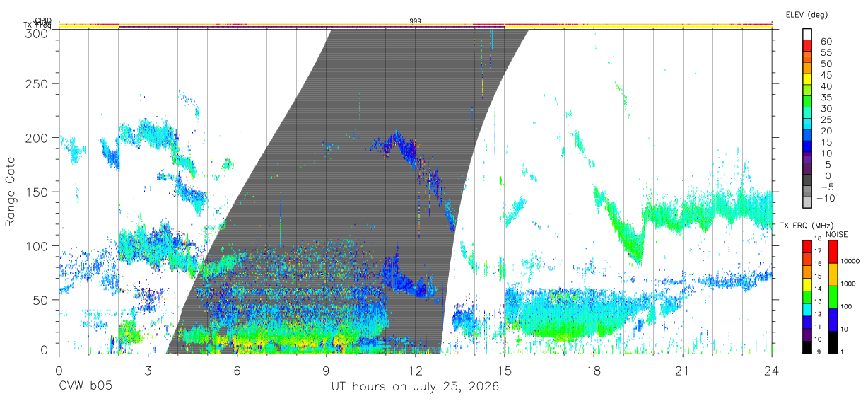Click the "11" label on TX FRQ legend
This screenshot has height=401, width=868.
click(818, 327)
